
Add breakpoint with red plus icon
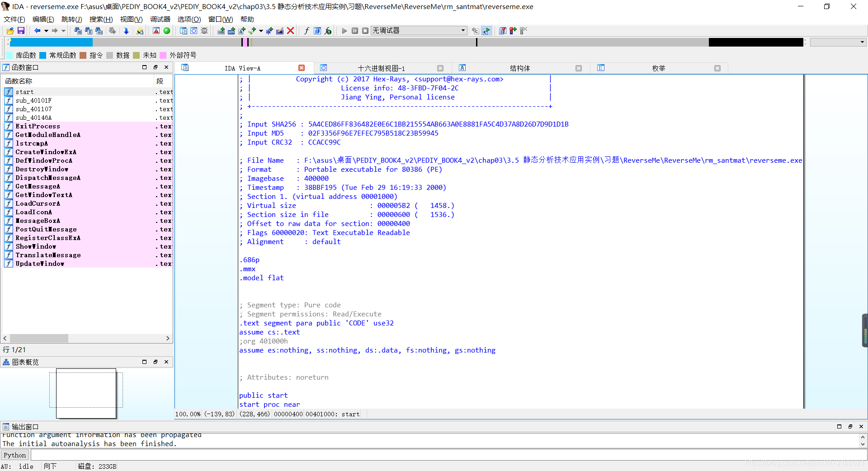coord(513,31)
